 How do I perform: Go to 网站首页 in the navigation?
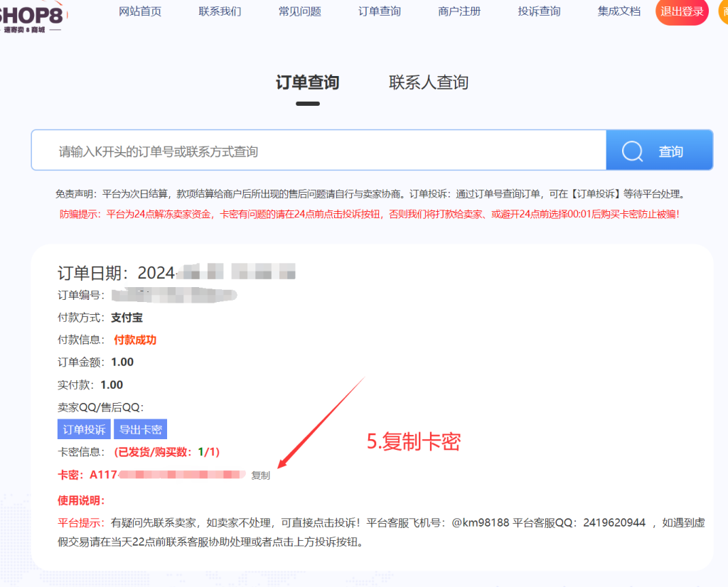point(140,11)
